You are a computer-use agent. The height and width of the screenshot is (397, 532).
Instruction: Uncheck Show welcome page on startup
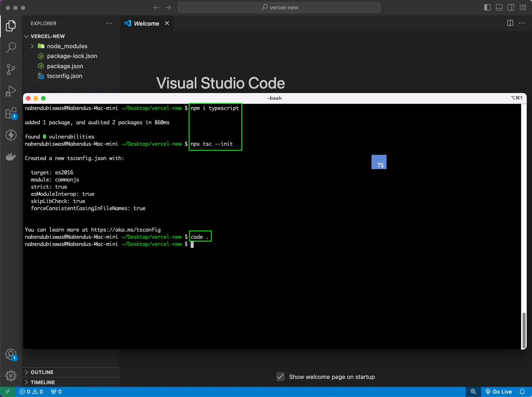pyautogui.click(x=280, y=377)
